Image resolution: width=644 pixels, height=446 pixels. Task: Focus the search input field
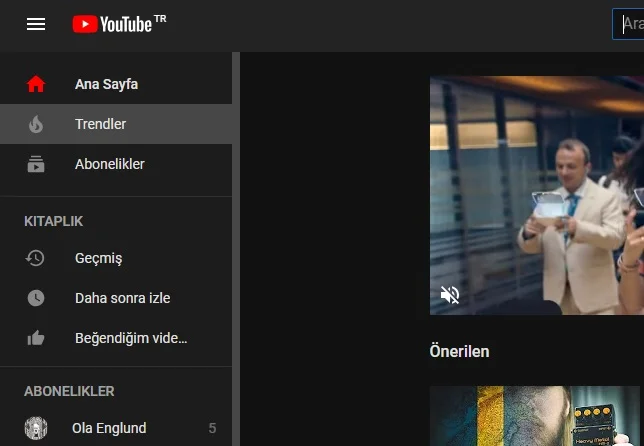(630, 24)
